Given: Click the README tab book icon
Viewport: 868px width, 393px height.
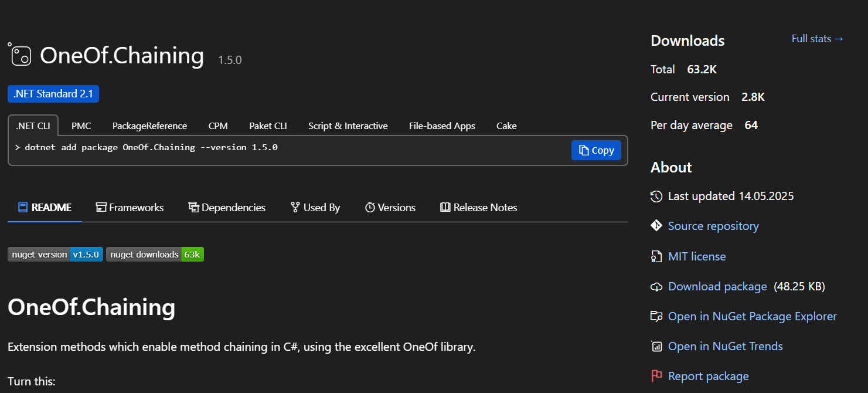Looking at the screenshot, I should (x=23, y=207).
